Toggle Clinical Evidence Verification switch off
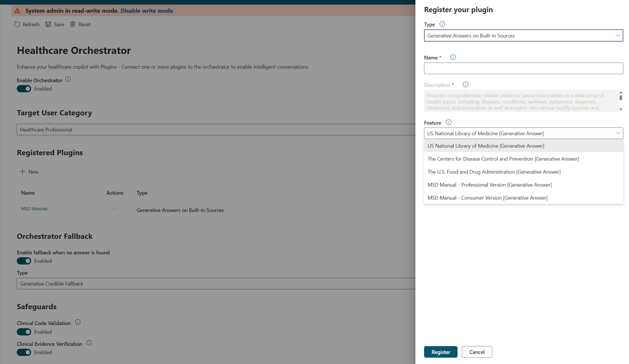Image resolution: width=629 pixels, height=364 pixels. click(x=23, y=352)
